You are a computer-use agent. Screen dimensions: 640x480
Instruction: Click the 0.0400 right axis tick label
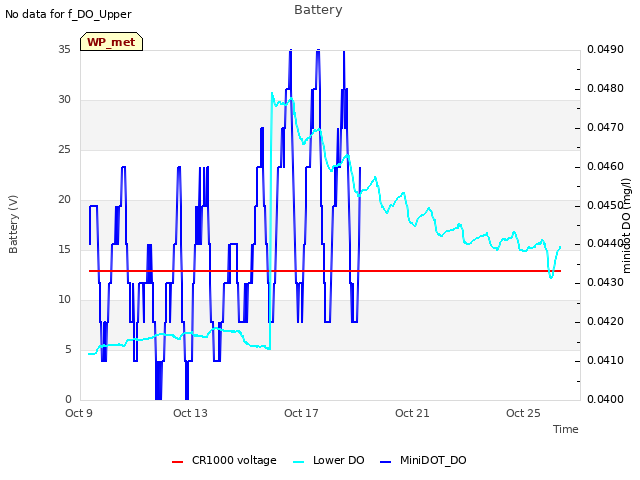605,399
